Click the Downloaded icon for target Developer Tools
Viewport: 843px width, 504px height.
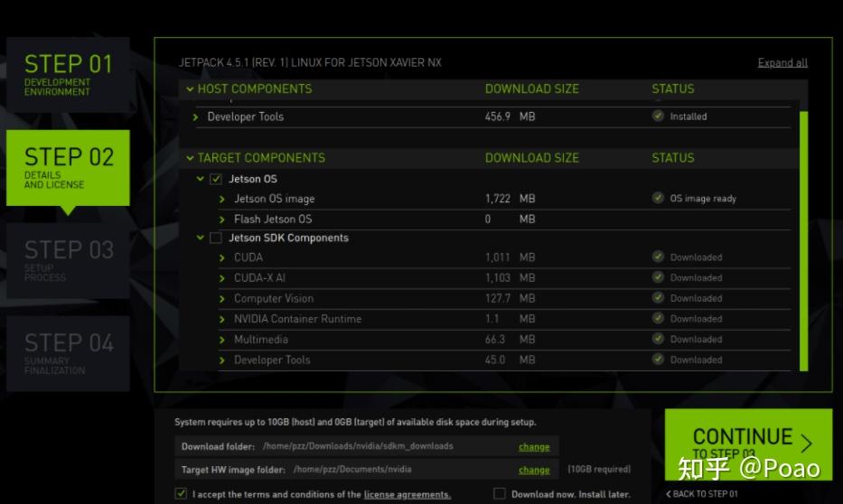pos(658,359)
